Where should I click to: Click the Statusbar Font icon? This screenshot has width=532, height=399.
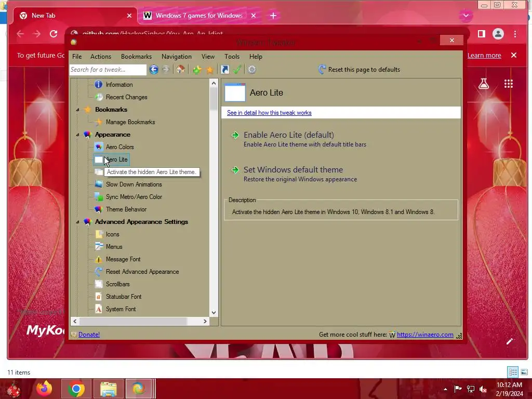[99, 297]
